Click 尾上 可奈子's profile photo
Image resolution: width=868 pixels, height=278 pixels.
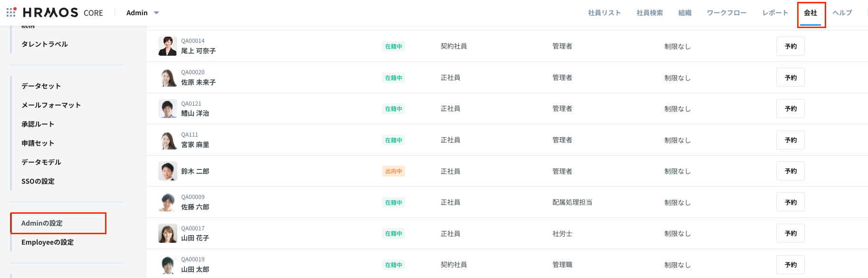(167, 46)
